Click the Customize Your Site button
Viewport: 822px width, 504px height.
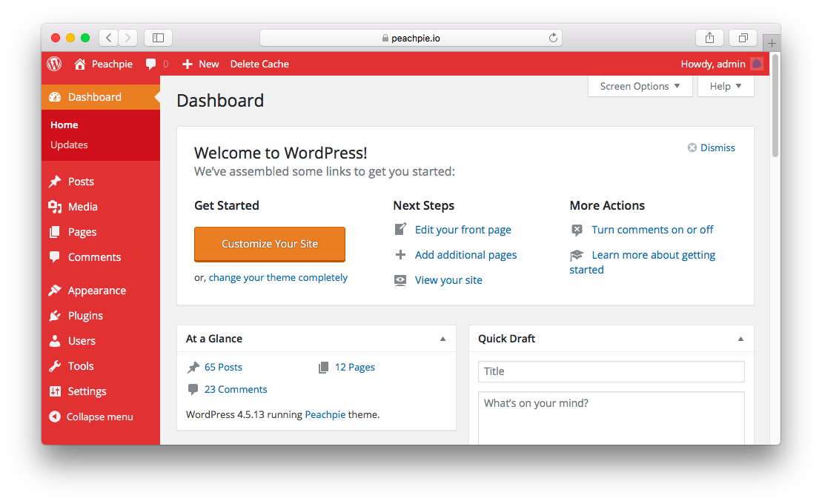(x=270, y=244)
